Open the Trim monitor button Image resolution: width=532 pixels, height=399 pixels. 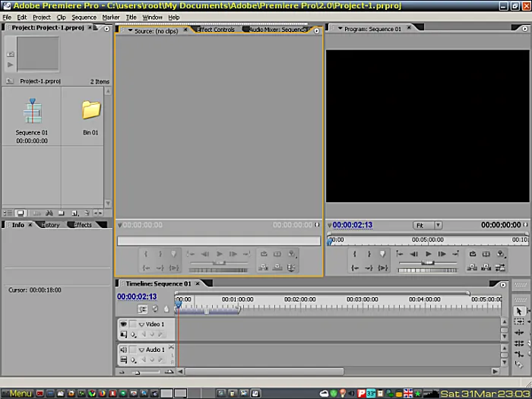(x=500, y=268)
